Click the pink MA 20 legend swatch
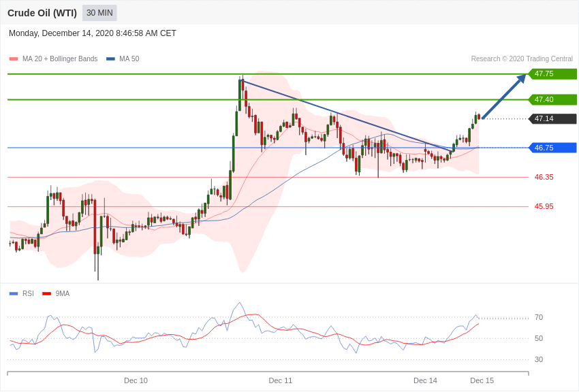 click(x=14, y=59)
